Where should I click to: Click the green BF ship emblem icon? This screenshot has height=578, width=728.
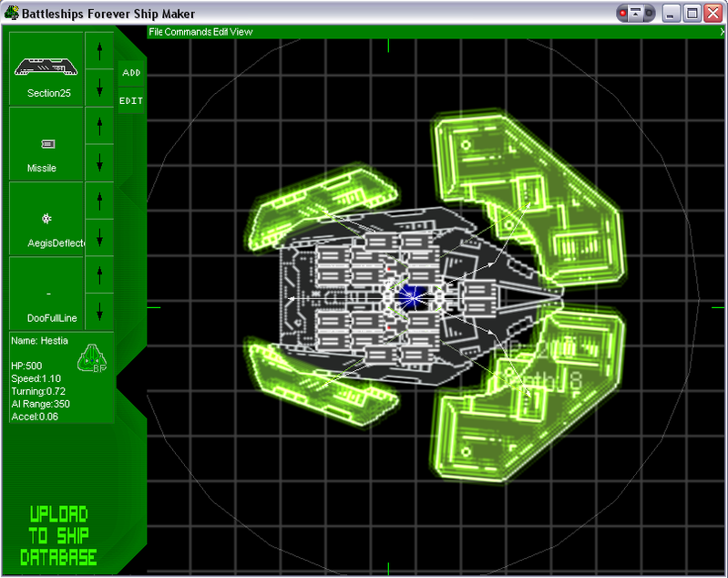pyautogui.click(x=92, y=358)
